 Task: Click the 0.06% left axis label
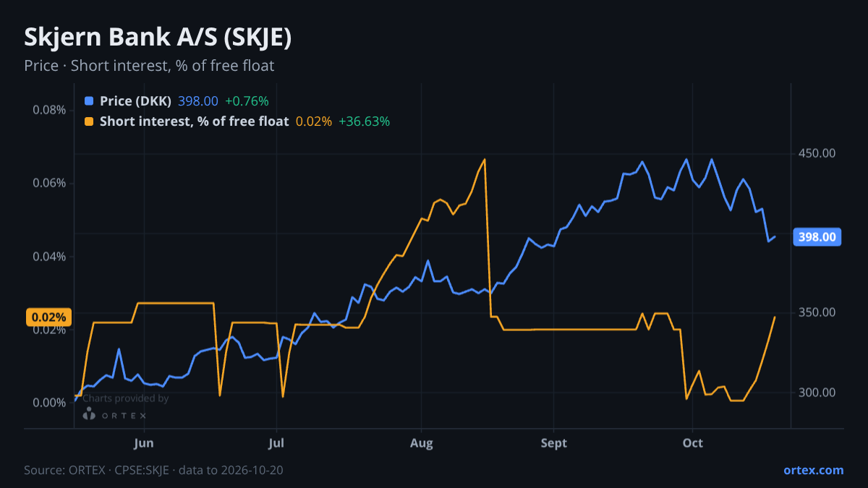click(49, 183)
